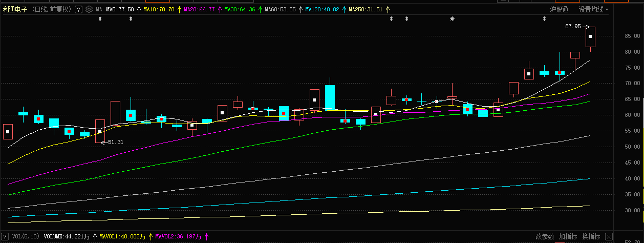Click the 改参数 button

(x=545, y=236)
